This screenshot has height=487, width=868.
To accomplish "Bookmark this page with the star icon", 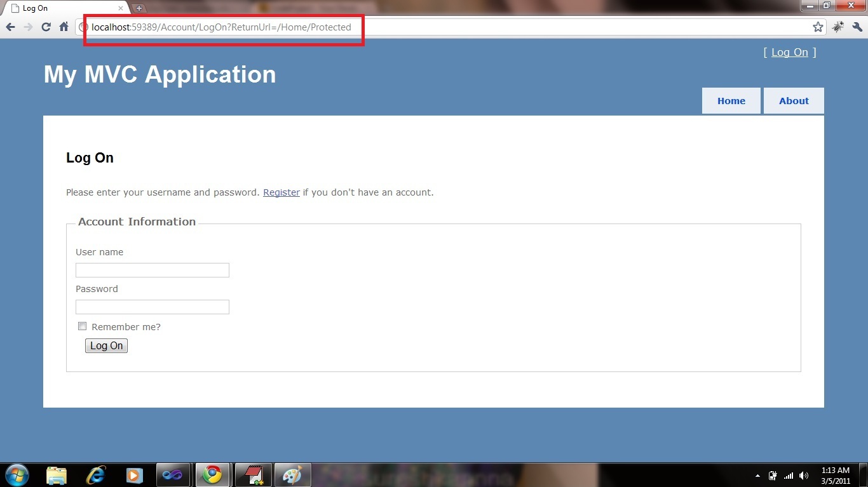I will coord(818,27).
